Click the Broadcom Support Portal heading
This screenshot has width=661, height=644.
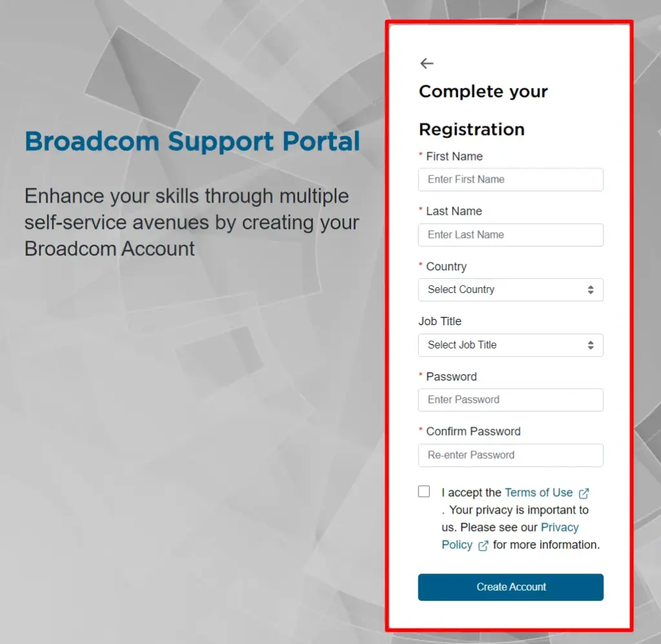pos(192,141)
